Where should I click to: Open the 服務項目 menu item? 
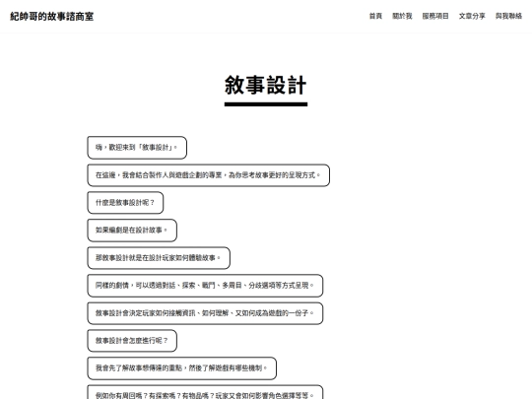435,16
